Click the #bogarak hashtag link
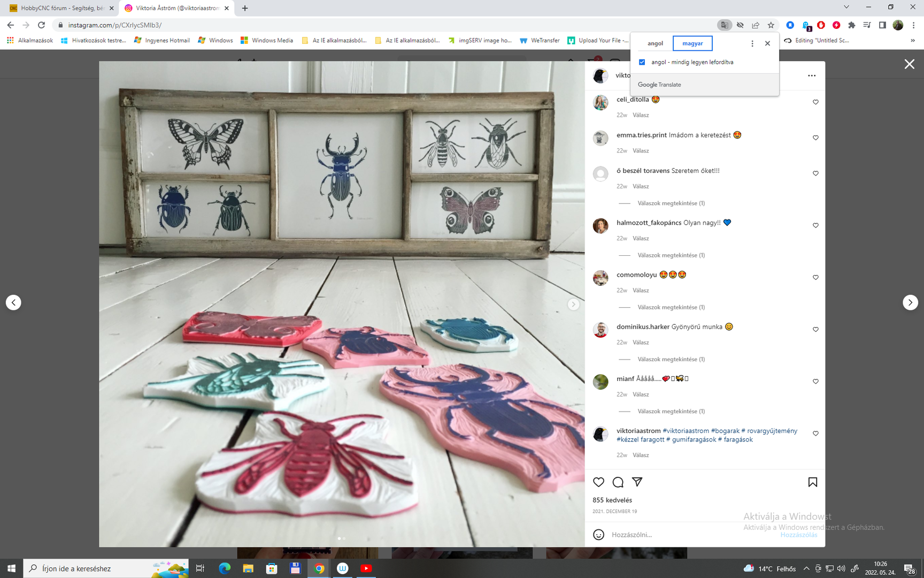The width and height of the screenshot is (924, 578). click(x=725, y=431)
